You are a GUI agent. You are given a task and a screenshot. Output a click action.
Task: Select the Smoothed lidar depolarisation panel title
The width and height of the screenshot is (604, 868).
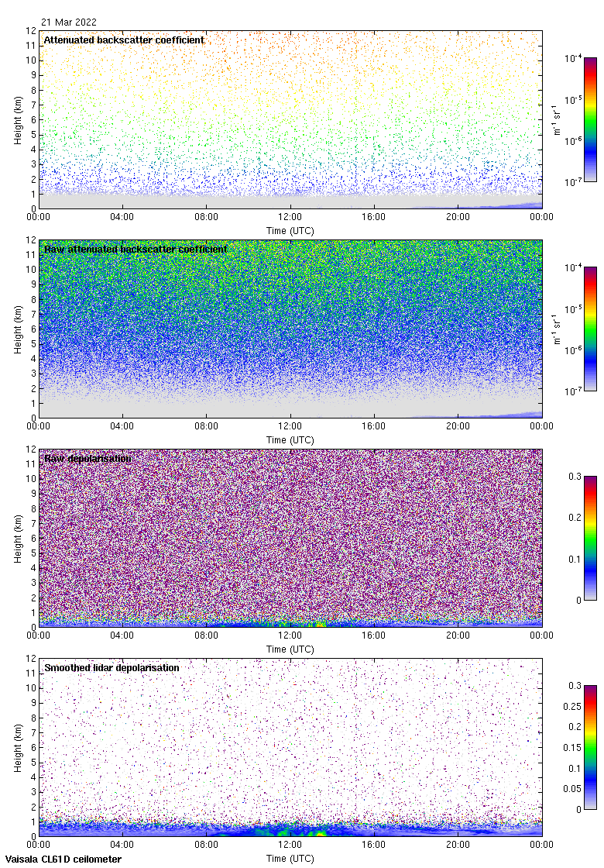[112, 667]
